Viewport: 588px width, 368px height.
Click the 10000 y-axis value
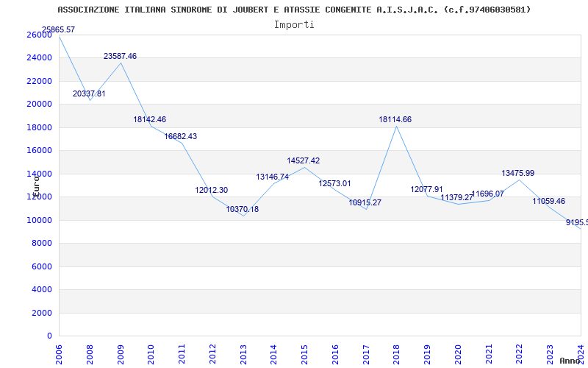[x=39, y=220]
